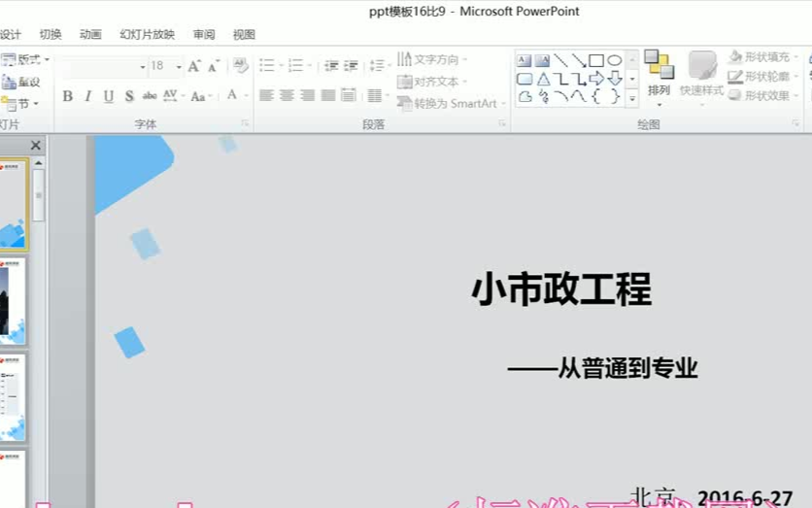Open the 审阅 review tab
The image size is (812, 508).
(204, 35)
